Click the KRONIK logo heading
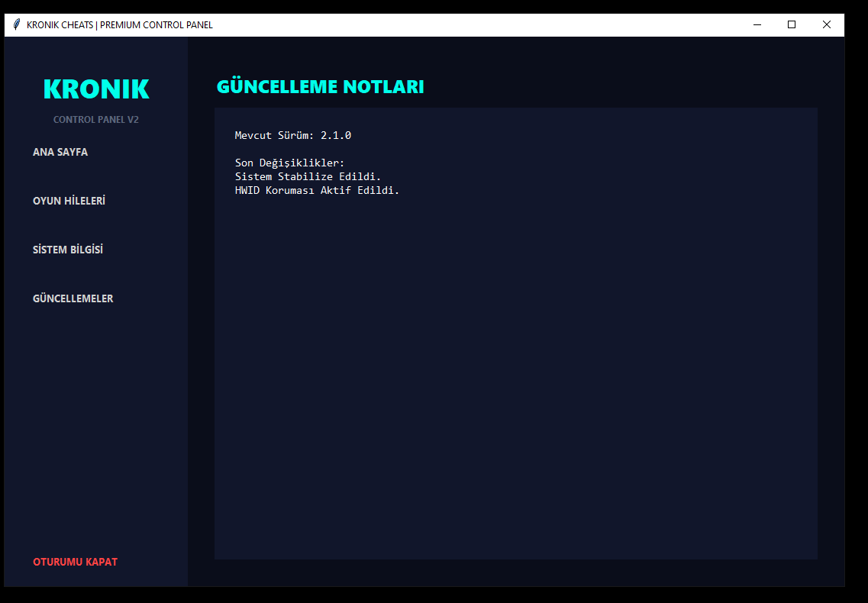Image resolution: width=868 pixels, height=603 pixels. pos(96,89)
